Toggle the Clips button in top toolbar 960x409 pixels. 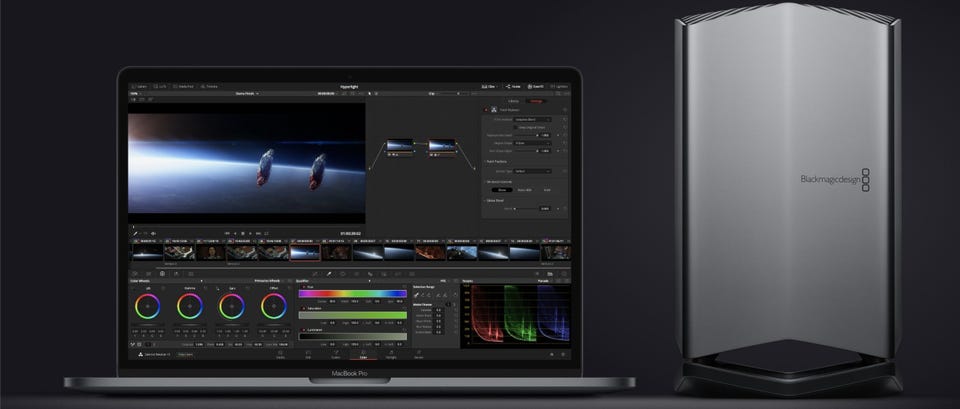pos(490,86)
